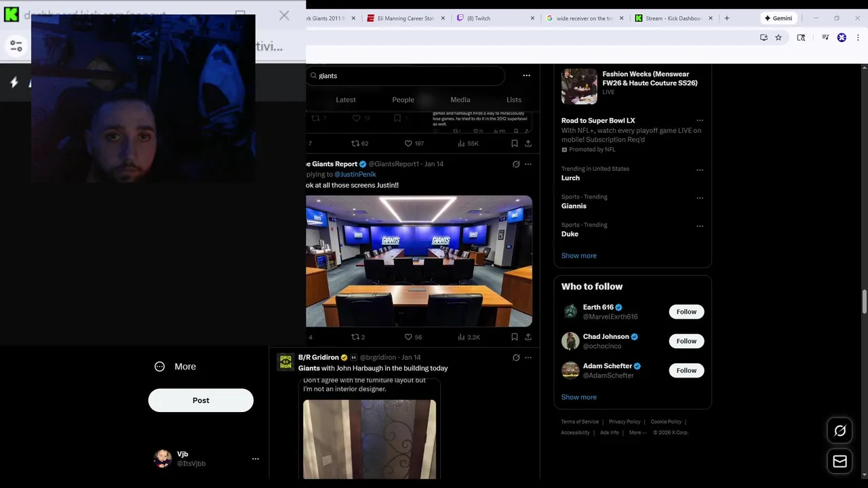Select the Lists search tab
The image size is (868, 488).
click(514, 100)
